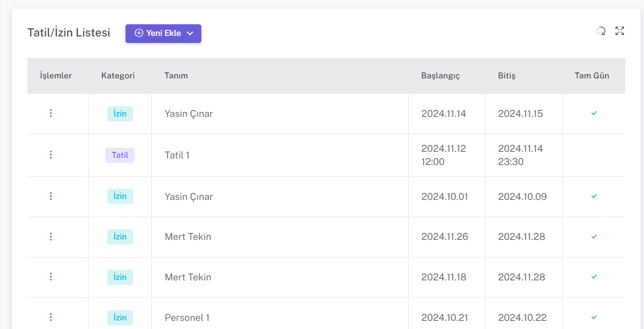Screen dimensions: 644x329
Task: Click the Bitiş column header
Action: [x=506, y=76]
